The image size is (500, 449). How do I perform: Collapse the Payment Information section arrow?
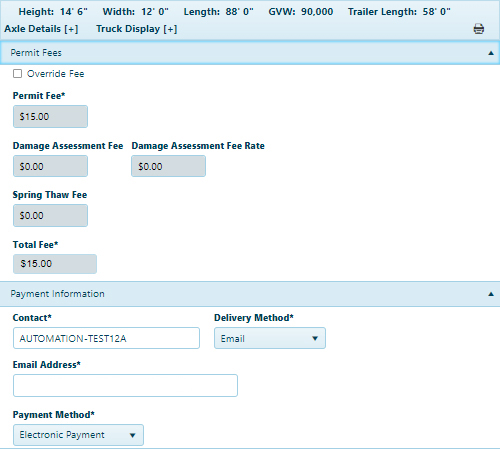[x=491, y=294]
